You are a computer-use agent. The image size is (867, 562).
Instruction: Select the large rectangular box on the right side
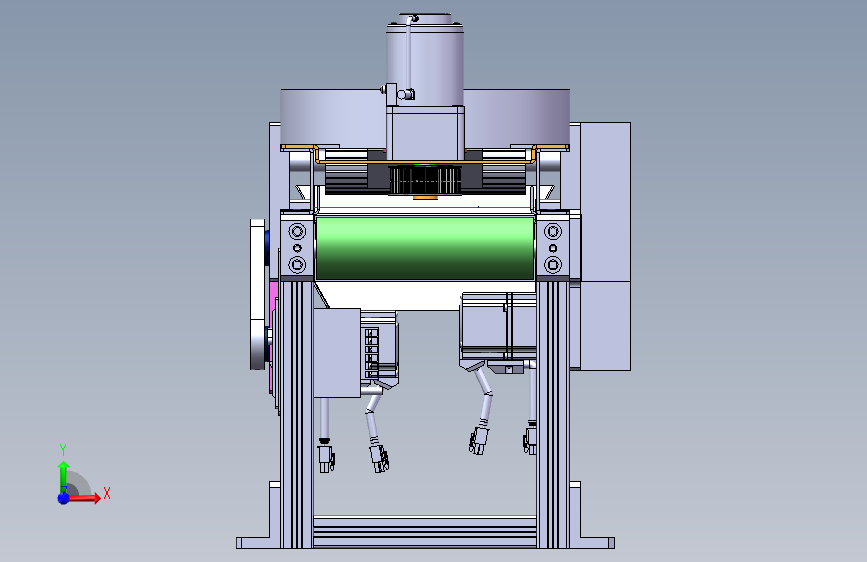[x=605, y=246]
